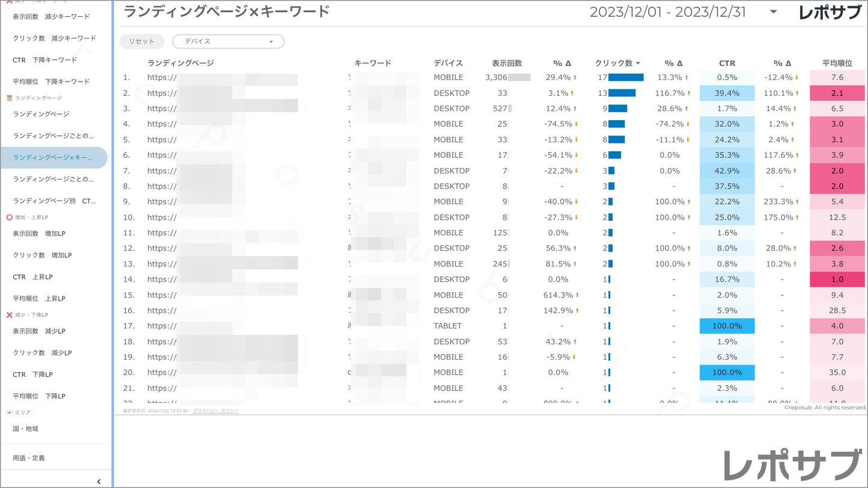
Task: Select 用語・定義 in the sidebar
Action: pyautogui.click(x=29, y=458)
